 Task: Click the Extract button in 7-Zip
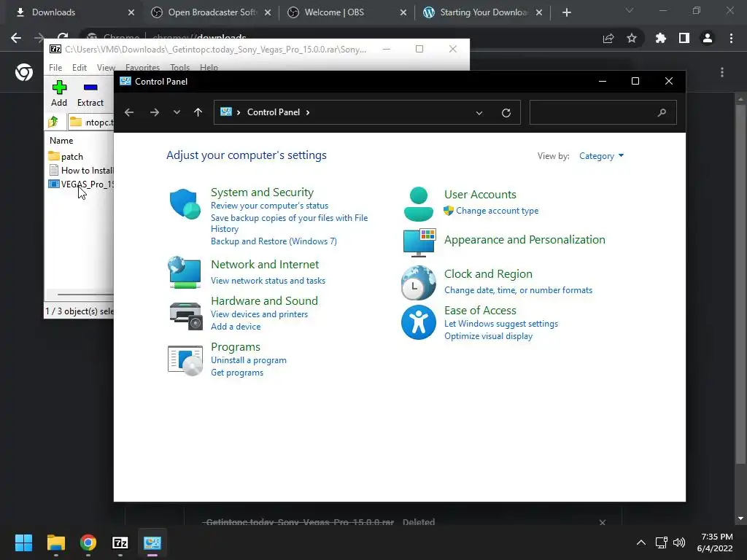90,93
